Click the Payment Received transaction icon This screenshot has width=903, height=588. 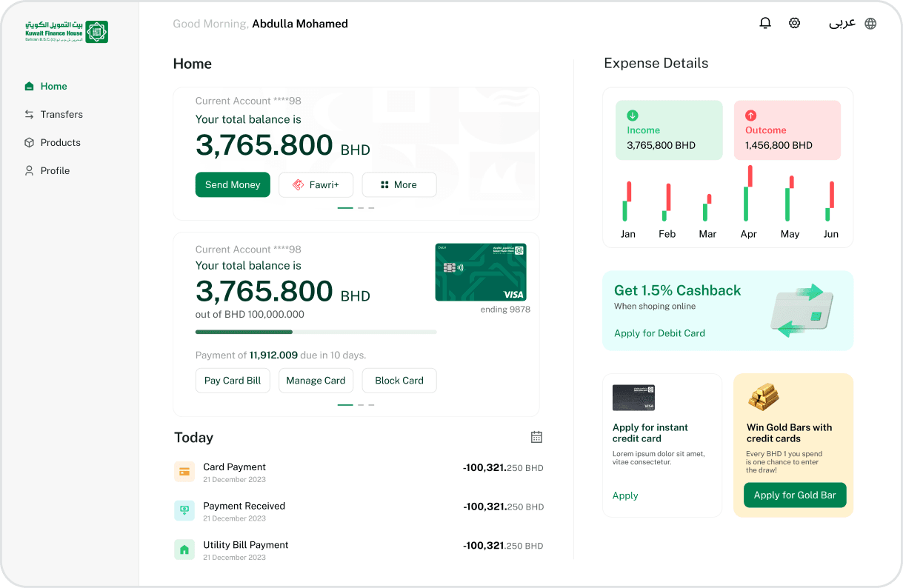click(x=184, y=510)
